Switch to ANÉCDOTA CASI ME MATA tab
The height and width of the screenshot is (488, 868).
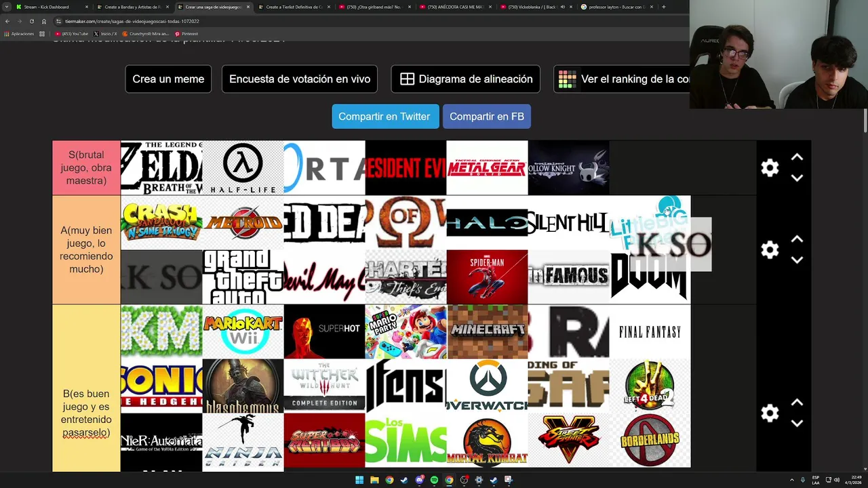pyautogui.click(x=455, y=7)
